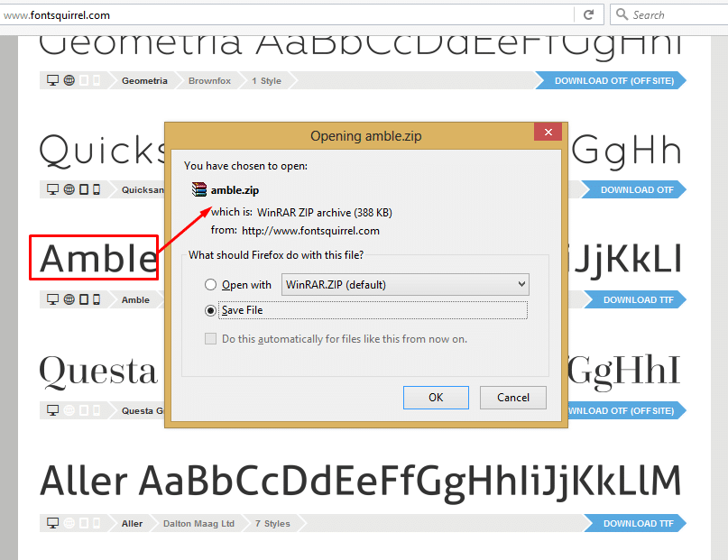This screenshot has width=728, height=560.
Task: Click into the fontsquirrel.com address bar
Action: (x=288, y=15)
